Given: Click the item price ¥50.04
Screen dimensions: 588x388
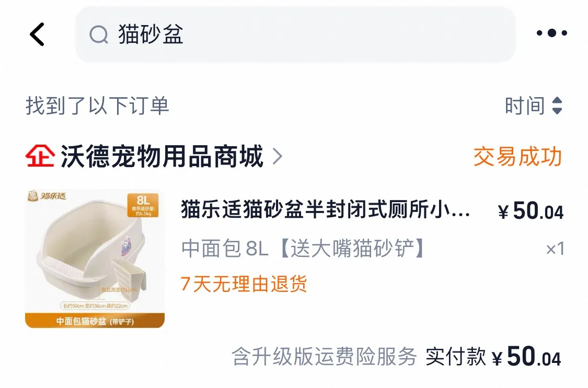Looking at the screenshot, I should (531, 211).
